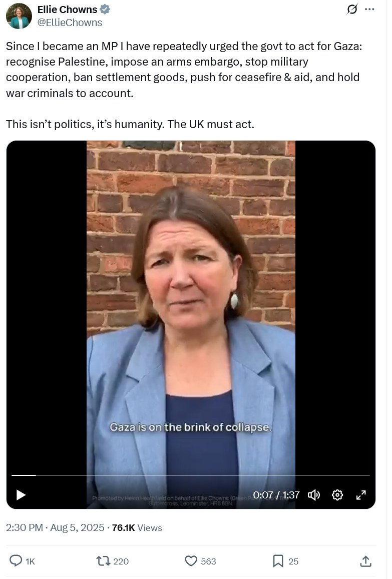Screen dimensions: 392x579
Task: Share the post via upload icon
Action: click(366, 561)
